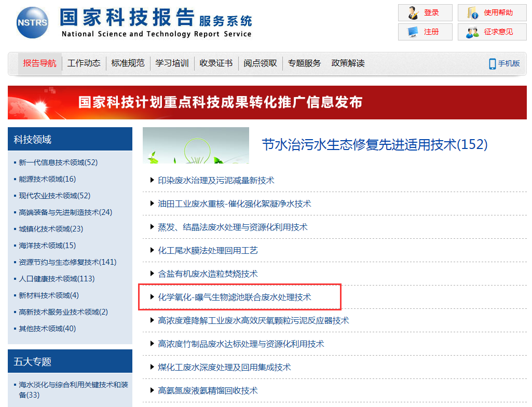
Task: Open the 工作动态 menu item
Action: (x=84, y=63)
